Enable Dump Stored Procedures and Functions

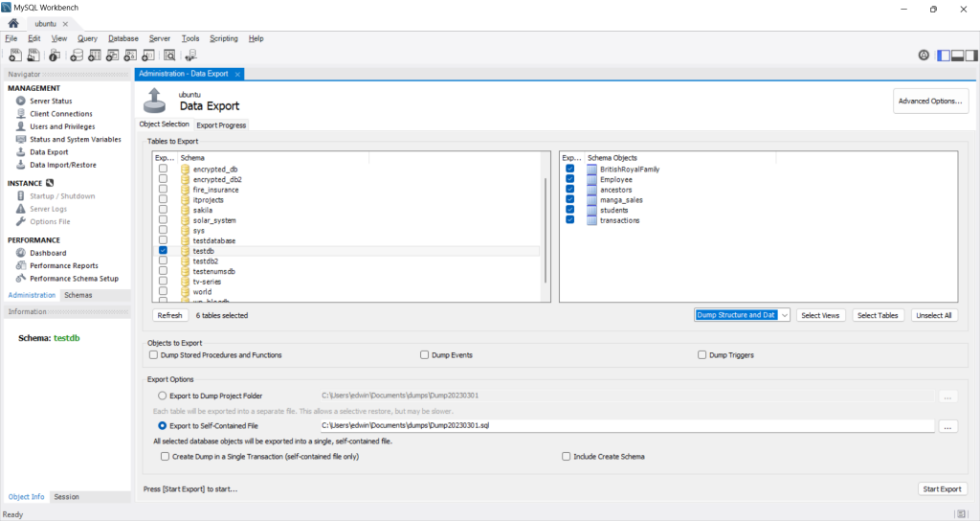(153, 354)
